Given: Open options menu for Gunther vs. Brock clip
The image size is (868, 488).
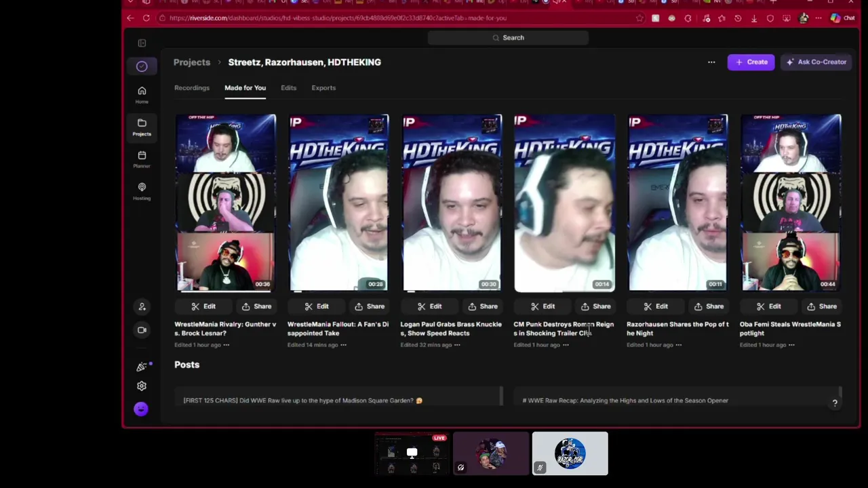Looking at the screenshot, I should tap(226, 345).
